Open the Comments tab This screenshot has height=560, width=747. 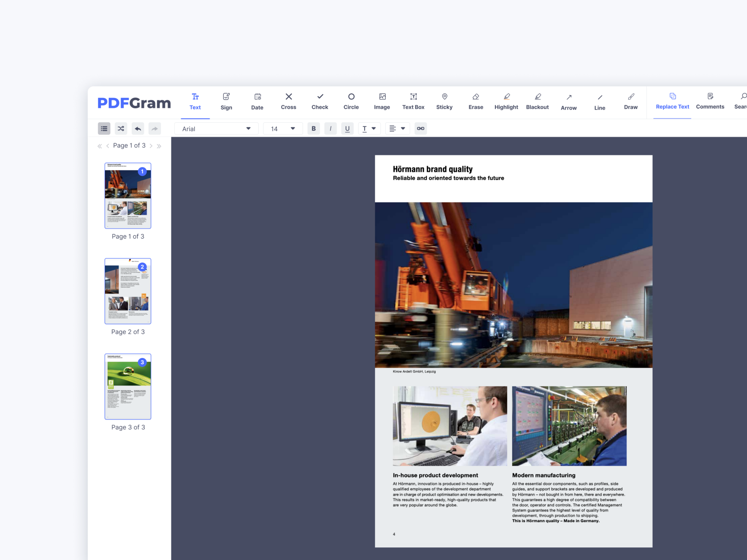[x=710, y=101]
